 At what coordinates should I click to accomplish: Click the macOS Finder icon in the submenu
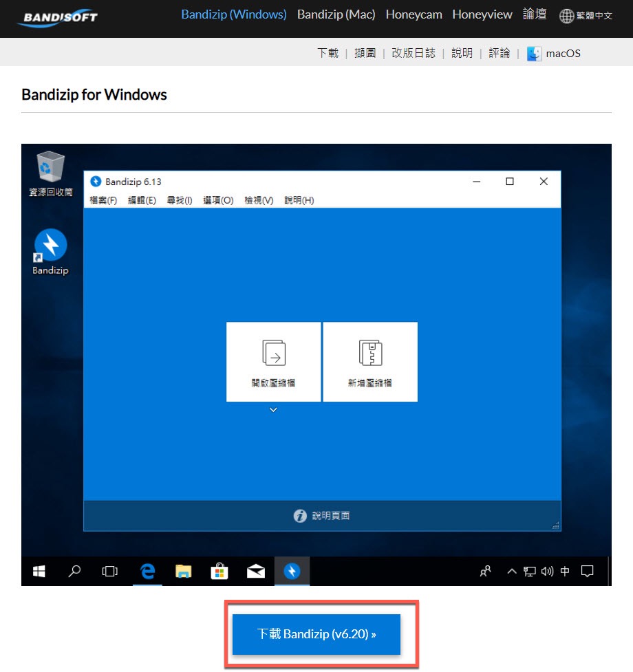pos(534,54)
